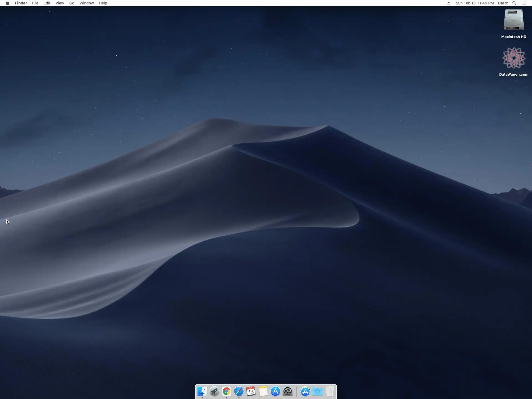532x399 pixels.
Task: Open the Calendar app in Dock
Action: [251, 391]
